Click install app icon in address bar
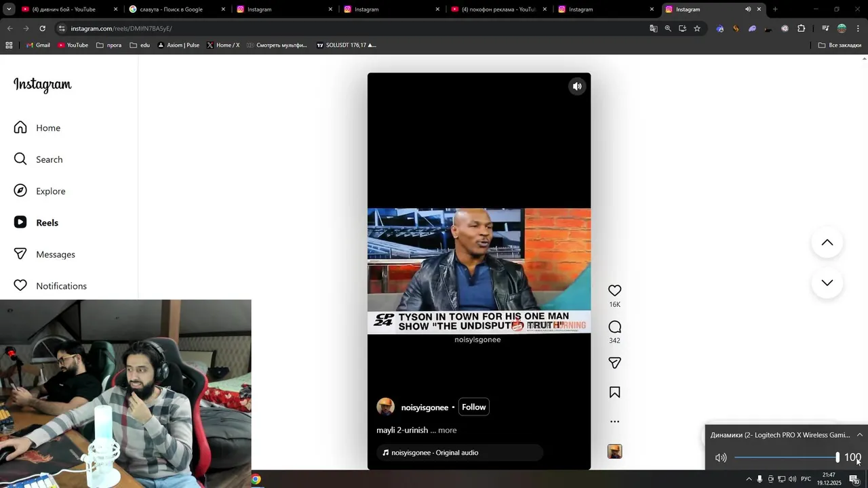Image resolution: width=868 pixels, height=488 pixels. (x=682, y=28)
